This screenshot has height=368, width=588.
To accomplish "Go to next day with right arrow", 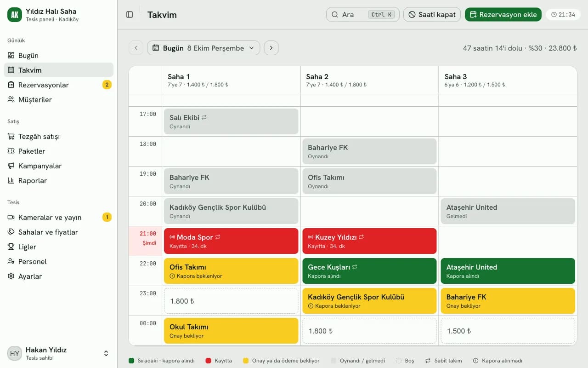I will pos(271,48).
